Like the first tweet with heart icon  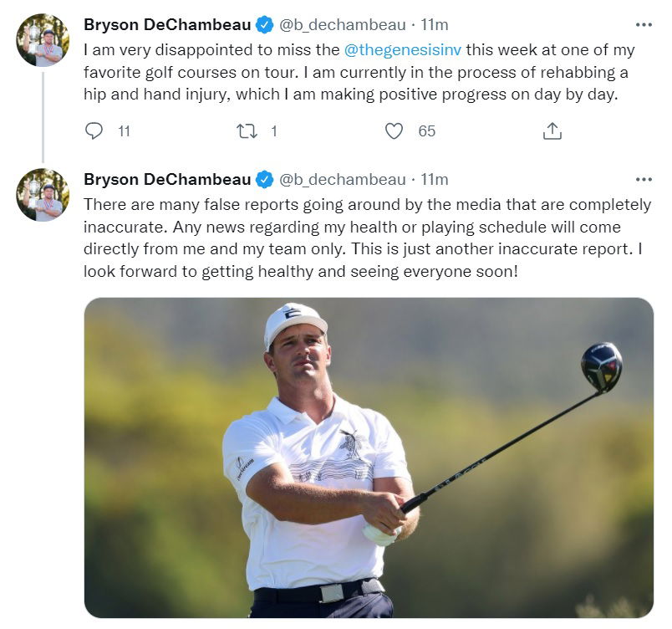coord(394,131)
